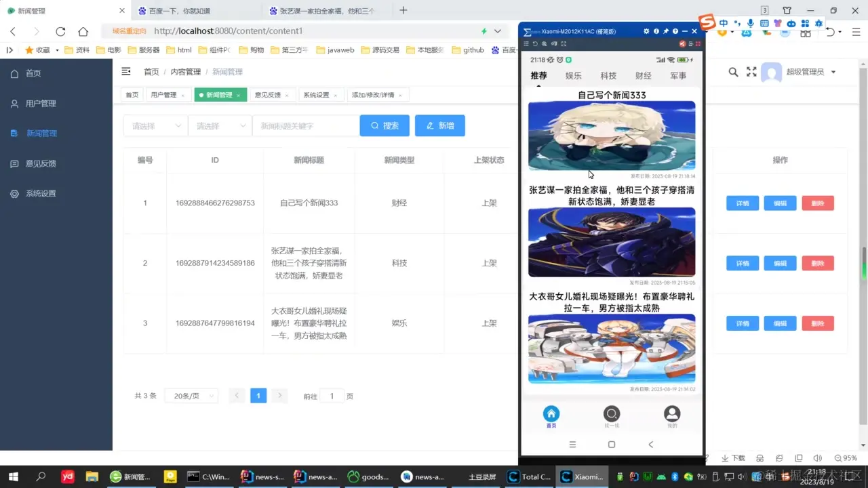Open settings gear in Xiaomi mirror window
The image size is (868, 488).
[x=646, y=31]
